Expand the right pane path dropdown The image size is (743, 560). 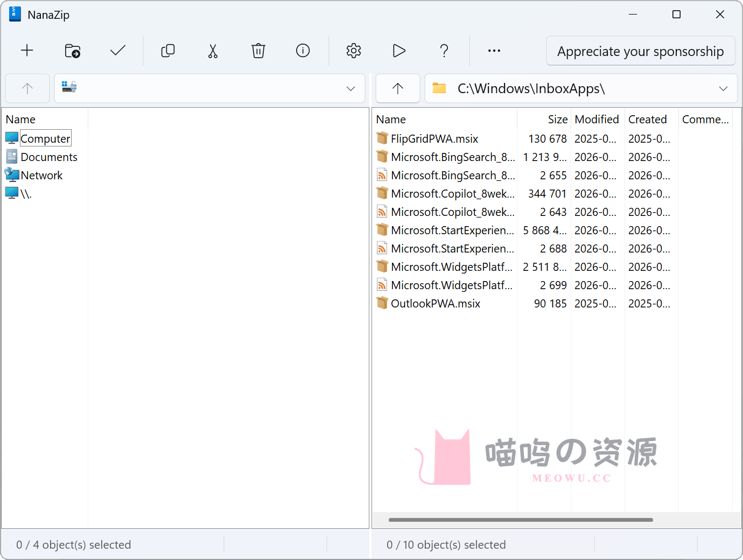tap(723, 88)
